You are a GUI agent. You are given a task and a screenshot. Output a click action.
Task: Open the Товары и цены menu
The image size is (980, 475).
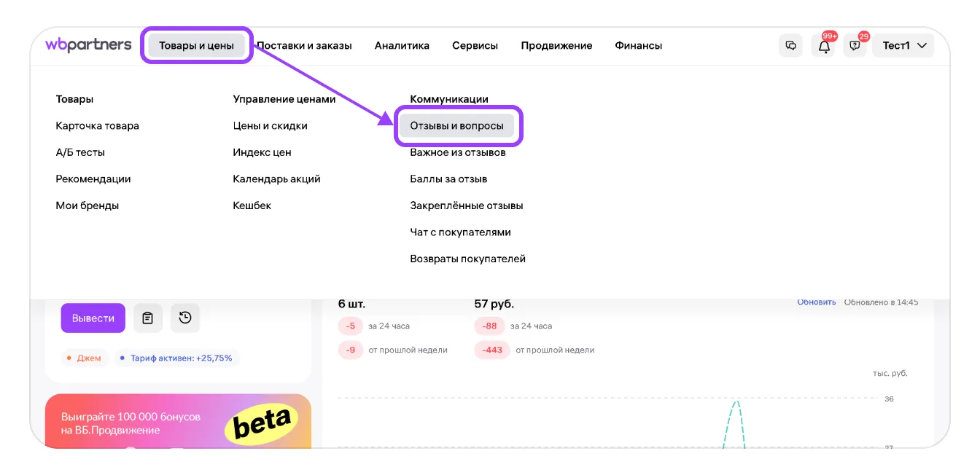[x=196, y=45]
